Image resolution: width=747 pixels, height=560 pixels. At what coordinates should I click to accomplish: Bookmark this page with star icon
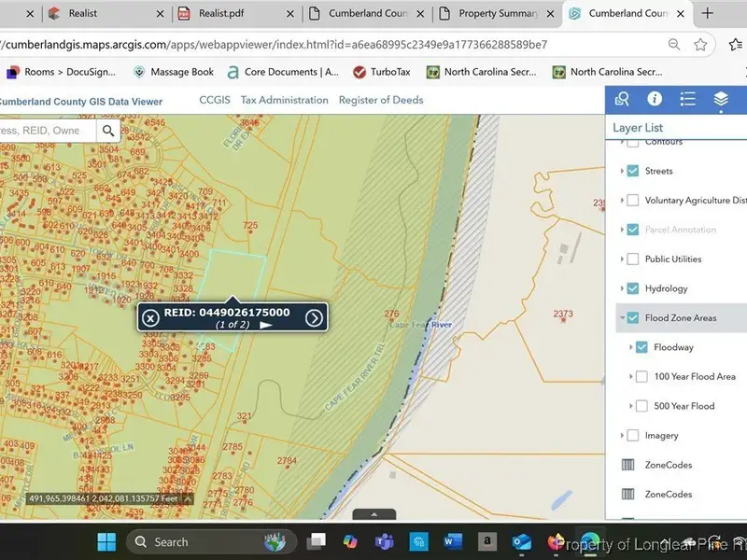700,45
